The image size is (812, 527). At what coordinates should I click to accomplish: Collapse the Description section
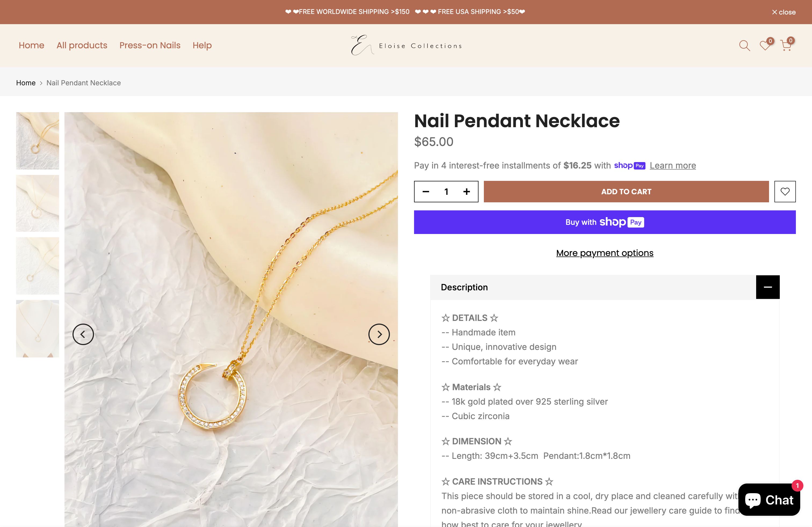[768, 287]
